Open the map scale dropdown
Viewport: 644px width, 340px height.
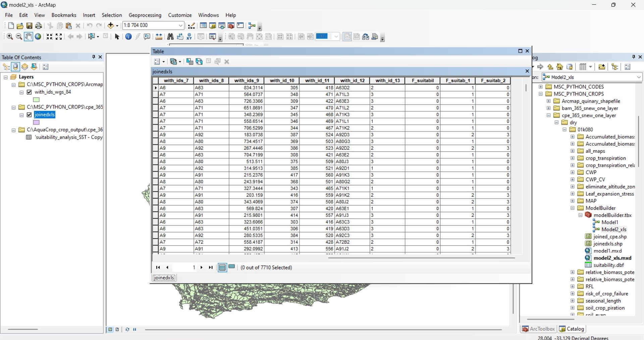click(x=181, y=26)
